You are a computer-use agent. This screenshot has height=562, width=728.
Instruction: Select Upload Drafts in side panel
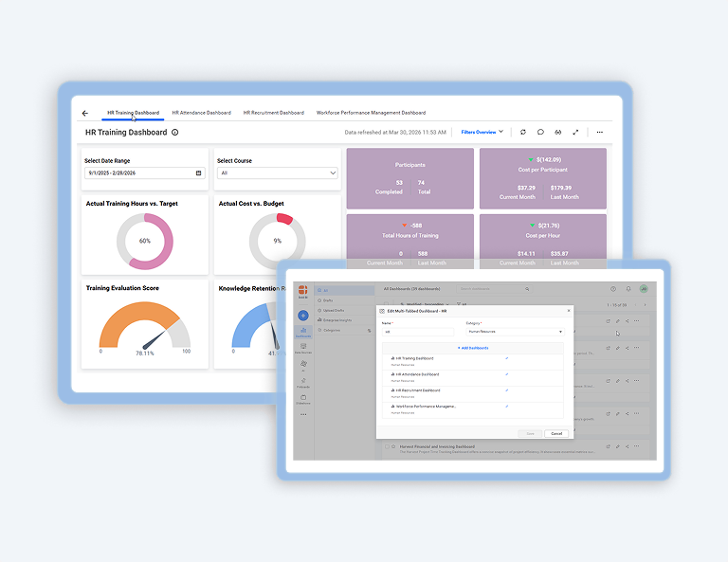coord(344,311)
